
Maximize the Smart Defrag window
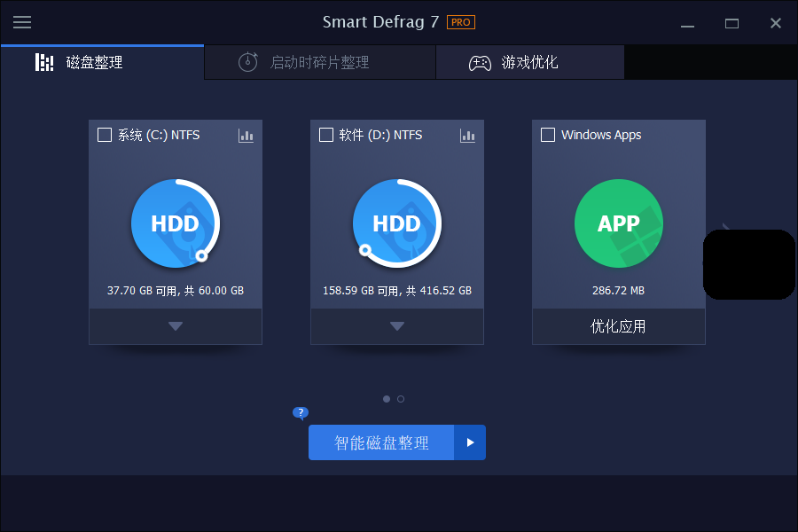731,23
